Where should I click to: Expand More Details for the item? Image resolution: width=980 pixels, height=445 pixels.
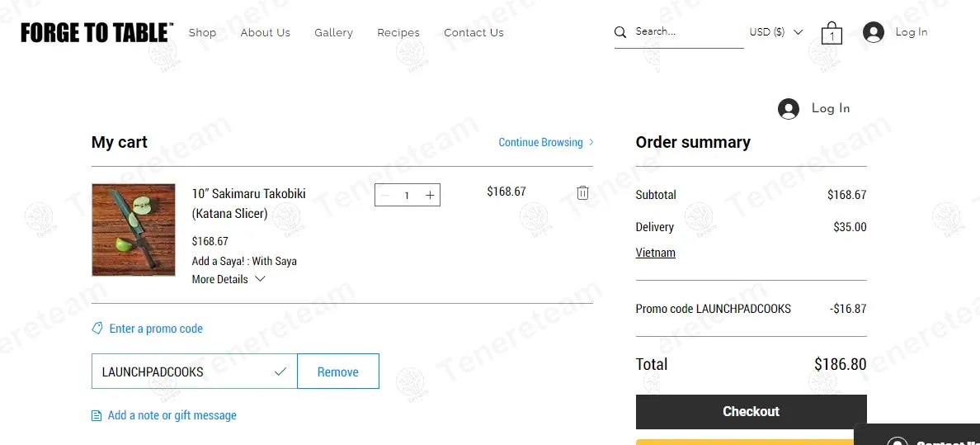229,279
